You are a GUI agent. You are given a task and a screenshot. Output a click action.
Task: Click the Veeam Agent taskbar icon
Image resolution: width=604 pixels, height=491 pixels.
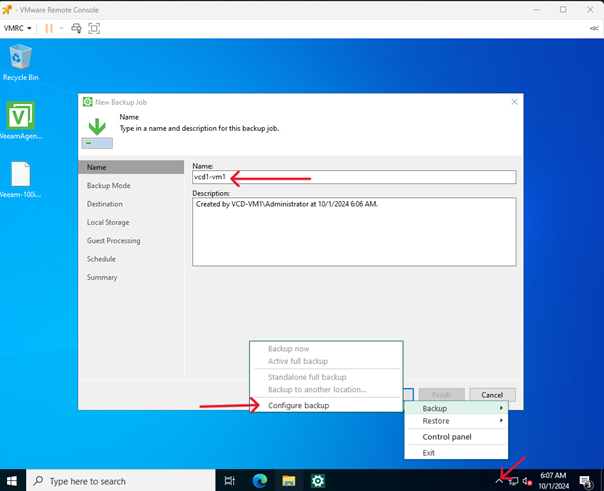[x=318, y=481]
